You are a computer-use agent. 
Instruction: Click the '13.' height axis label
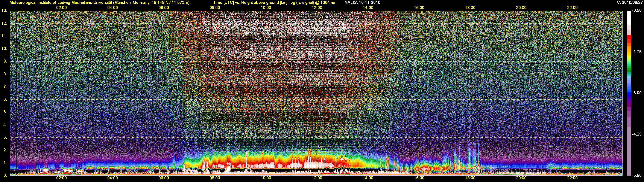[4, 11]
